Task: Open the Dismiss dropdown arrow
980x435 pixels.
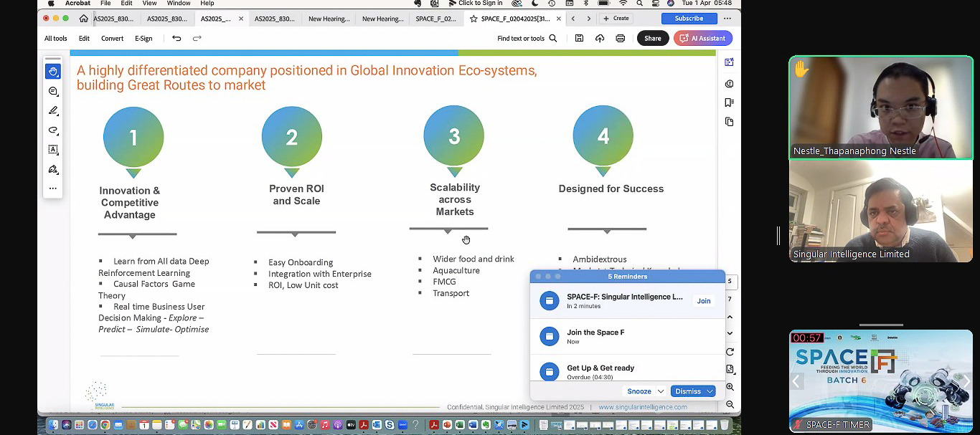Action: 710,391
